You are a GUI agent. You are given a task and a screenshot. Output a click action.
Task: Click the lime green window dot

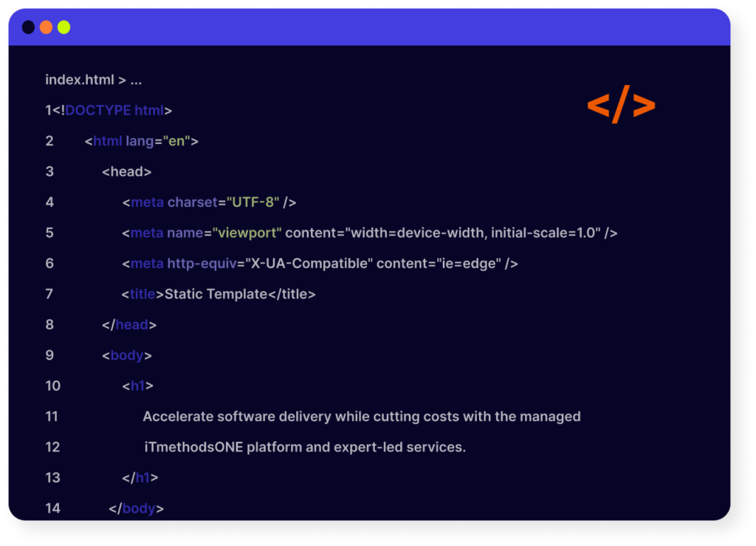[64, 27]
